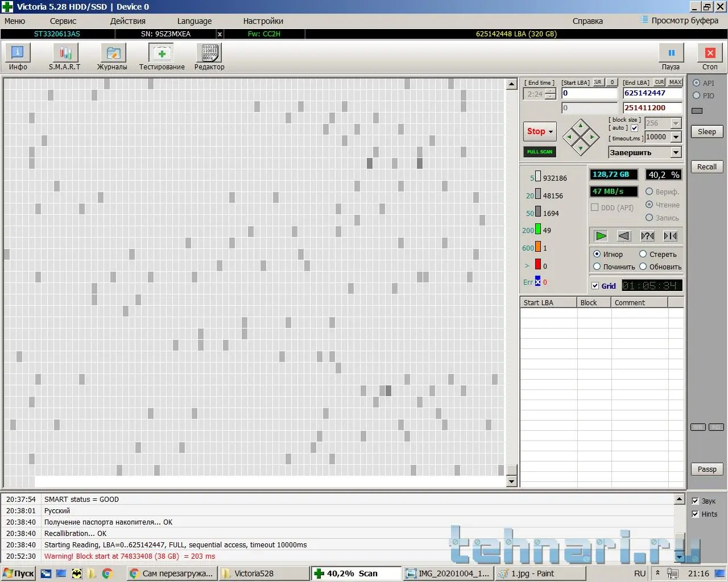Select the PIO access mode radio button

697,95
